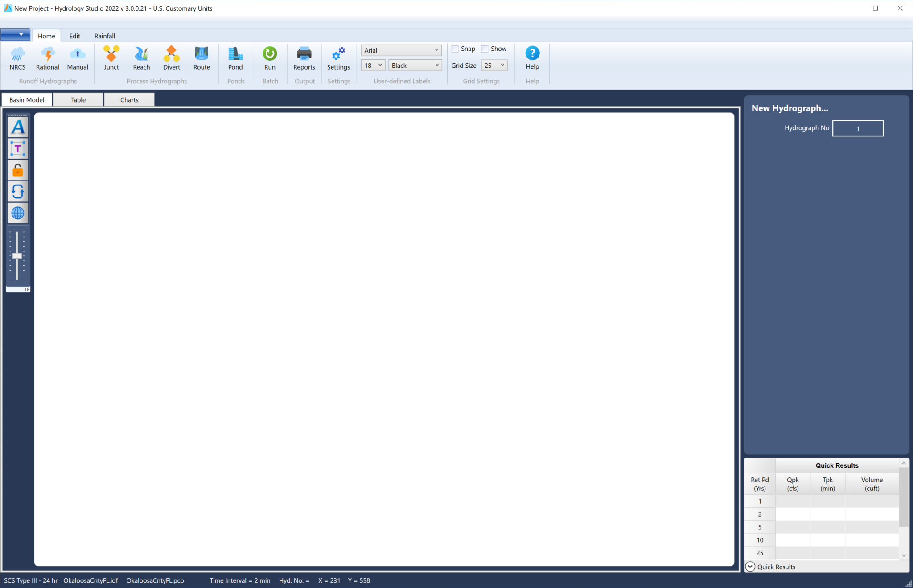Click the zoom slider handle
Image resolution: width=913 pixels, height=588 pixels.
[17, 256]
